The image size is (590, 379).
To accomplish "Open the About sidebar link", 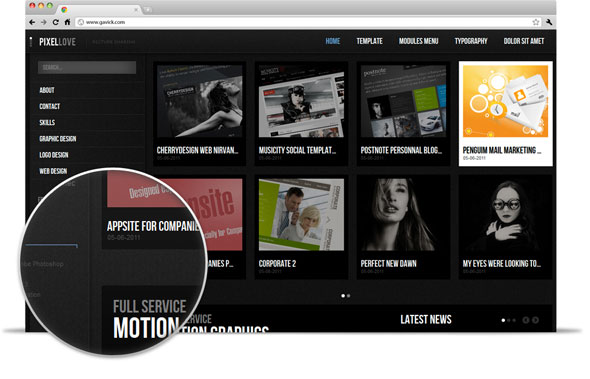I will 47,90.
